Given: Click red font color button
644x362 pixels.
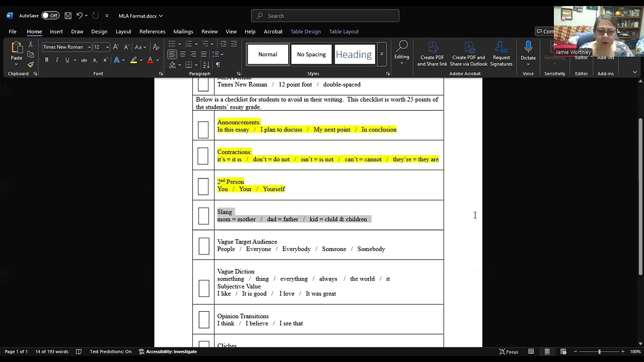Looking at the screenshot, I should (150, 60).
